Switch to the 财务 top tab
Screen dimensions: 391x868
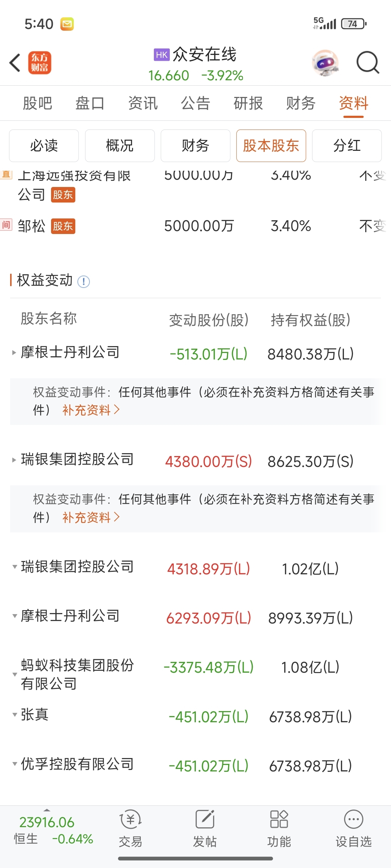301,103
